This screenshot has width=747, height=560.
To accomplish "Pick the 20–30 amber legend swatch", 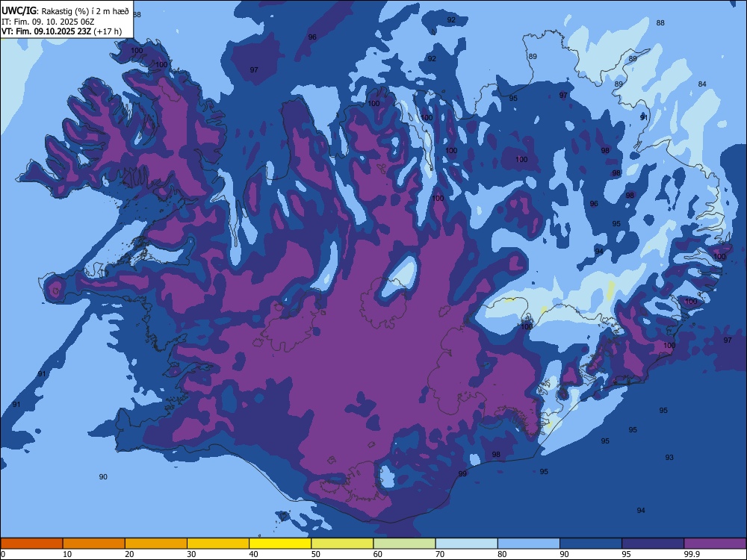I will (x=156, y=544).
